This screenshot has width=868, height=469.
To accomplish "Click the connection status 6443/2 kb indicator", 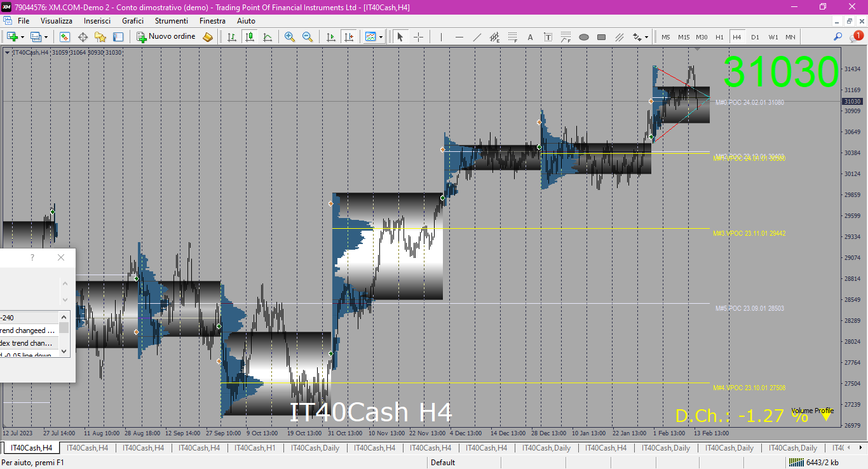I will [x=815, y=463].
